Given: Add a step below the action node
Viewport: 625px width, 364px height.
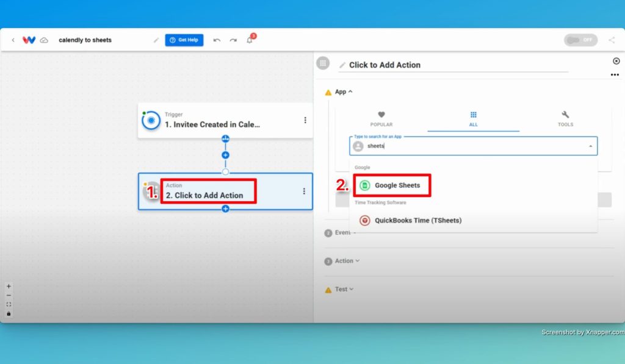Looking at the screenshot, I should pyautogui.click(x=225, y=209).
